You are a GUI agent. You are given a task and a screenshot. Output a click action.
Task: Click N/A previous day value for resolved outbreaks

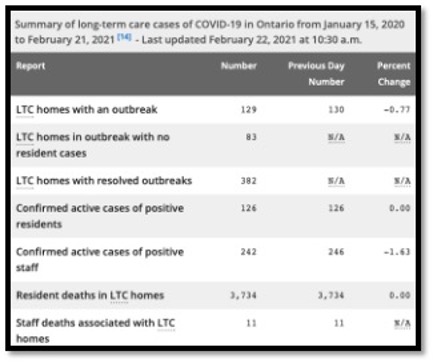336,181
